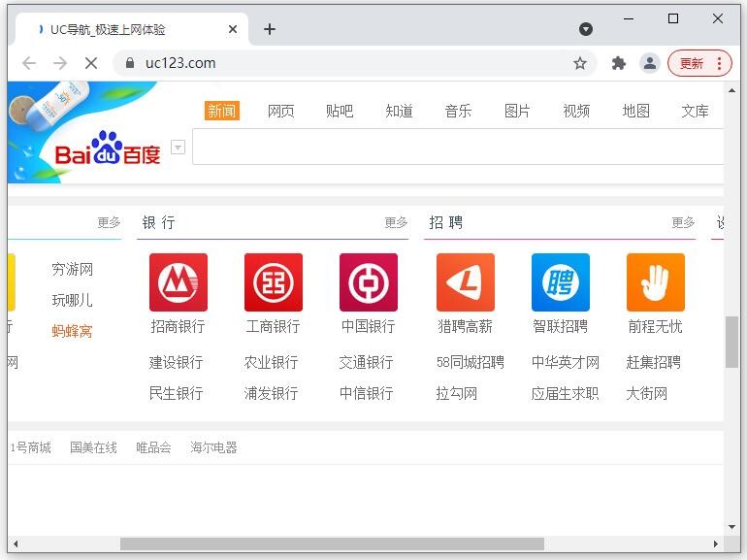The height and width of the screenshot is (560, 747).
Task: Click the 智联招聘 blue icon
Action: click(561, 282)
